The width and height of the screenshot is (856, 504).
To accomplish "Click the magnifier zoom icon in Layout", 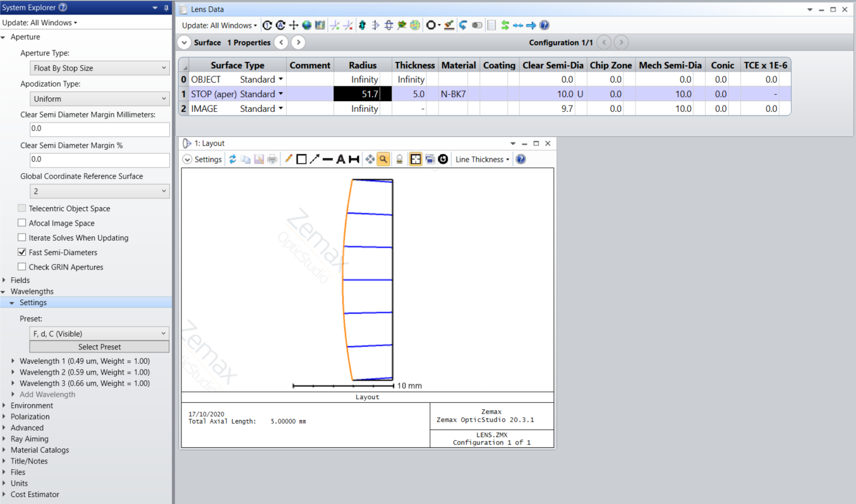I will click(x=383, y=159).
